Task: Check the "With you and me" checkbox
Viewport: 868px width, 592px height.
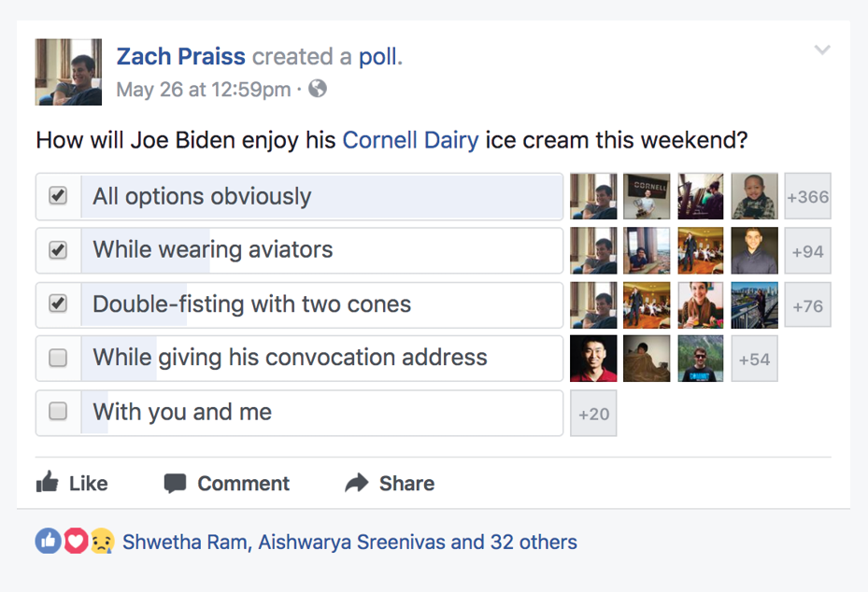Action: (x=58, y=412)
